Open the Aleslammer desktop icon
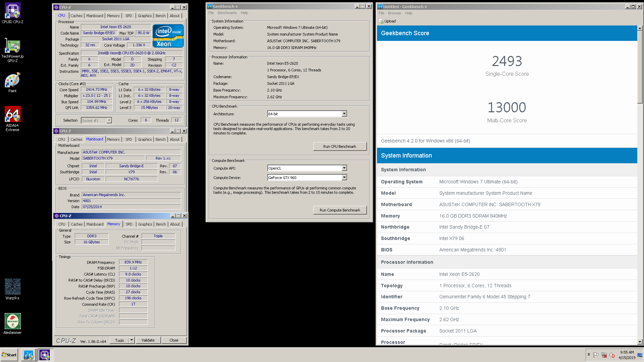The image size is (644, 362). coord(12,324)
